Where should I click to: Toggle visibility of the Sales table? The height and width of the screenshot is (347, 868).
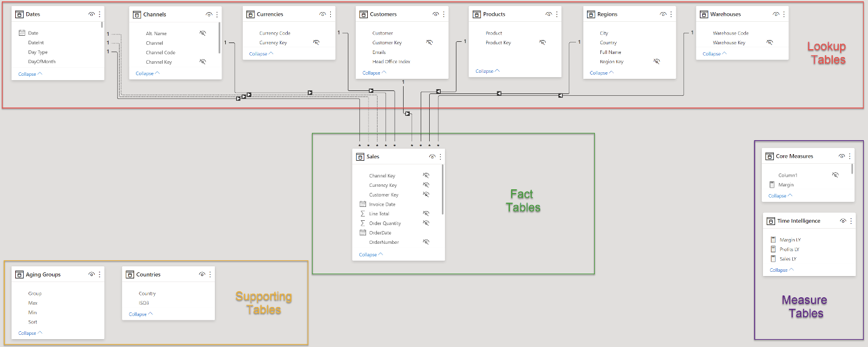[x=432, y=157]
